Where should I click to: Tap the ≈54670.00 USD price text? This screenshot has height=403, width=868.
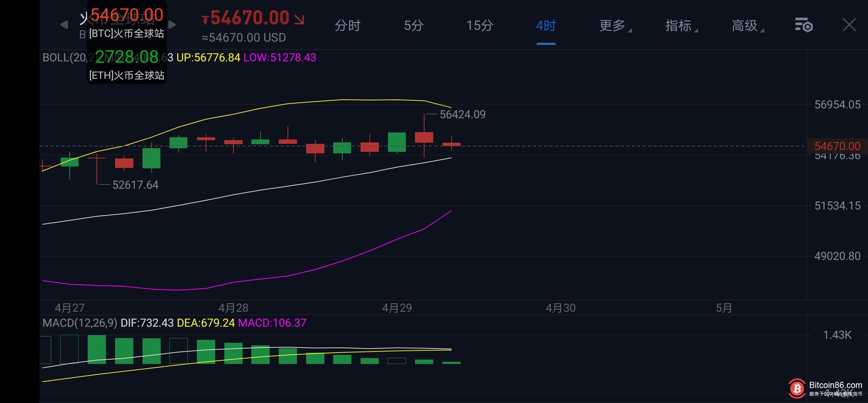pyautogui.click(x=244, y=38)
